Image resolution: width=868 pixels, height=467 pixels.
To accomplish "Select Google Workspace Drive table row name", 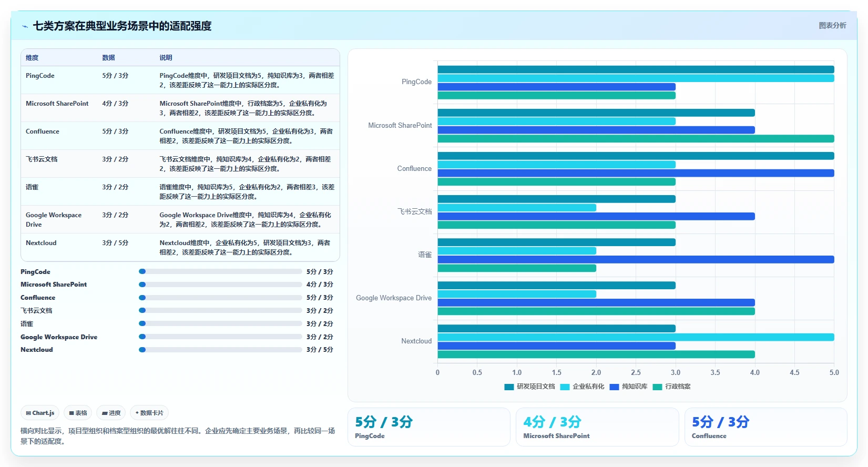I will (x=54, y=220).
